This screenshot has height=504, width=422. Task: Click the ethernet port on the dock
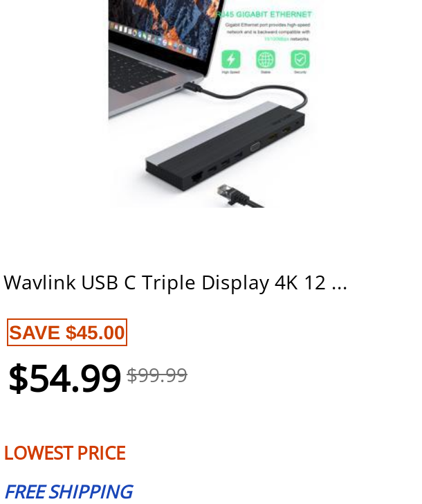click(x=196, y=176)
